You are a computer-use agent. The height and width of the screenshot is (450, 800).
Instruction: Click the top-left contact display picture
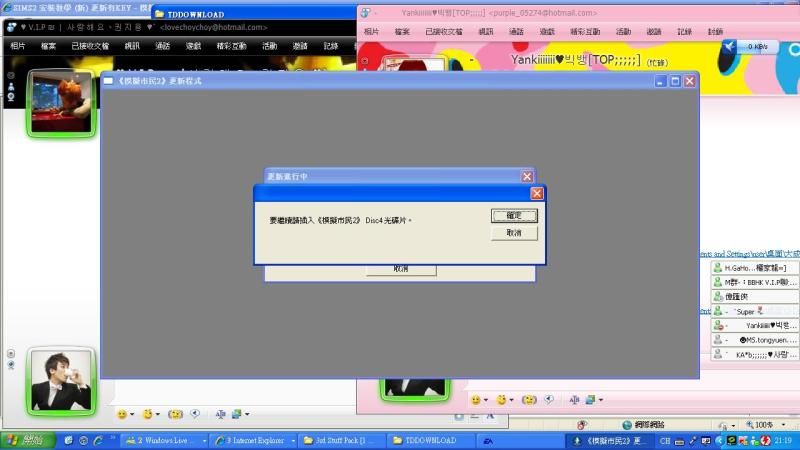[51, 104]
